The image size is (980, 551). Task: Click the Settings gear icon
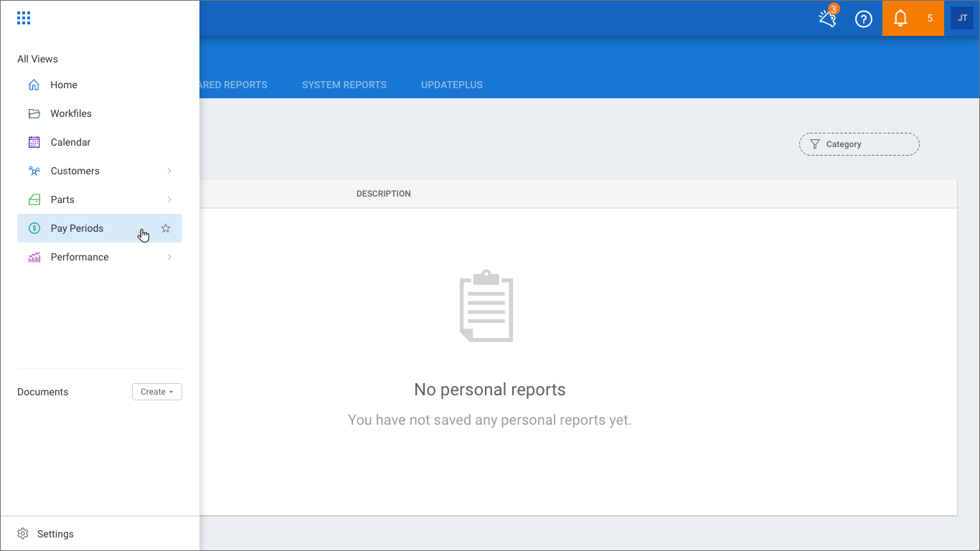[23, 534]
